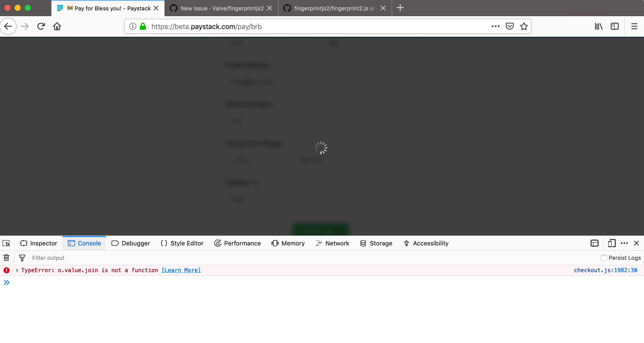Open the console filter icon
This screenshot has height=343, width=644.
[22, 258]
